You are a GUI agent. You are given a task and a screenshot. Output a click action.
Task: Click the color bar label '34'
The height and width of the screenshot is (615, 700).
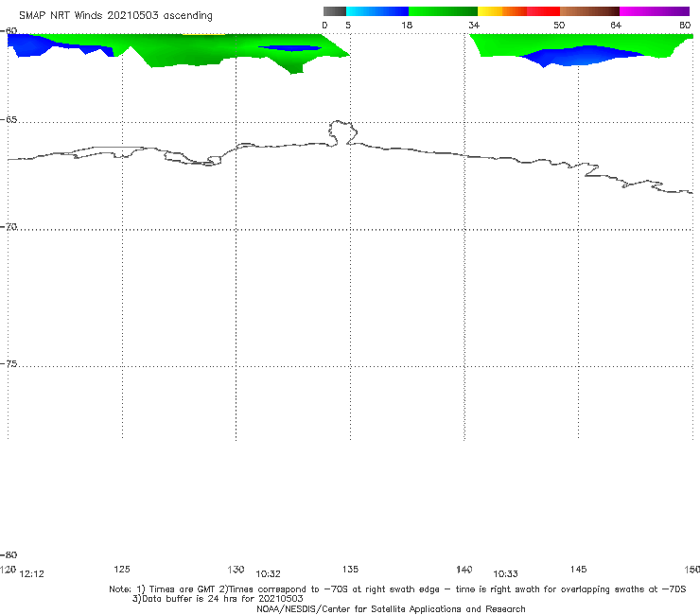point(474,25)
